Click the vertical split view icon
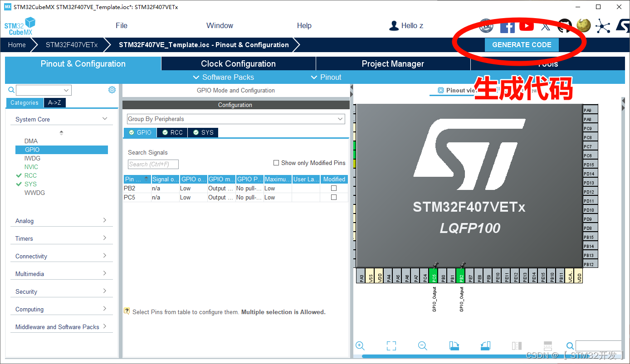Screen dimensions: 630x364 pos(517,345)
